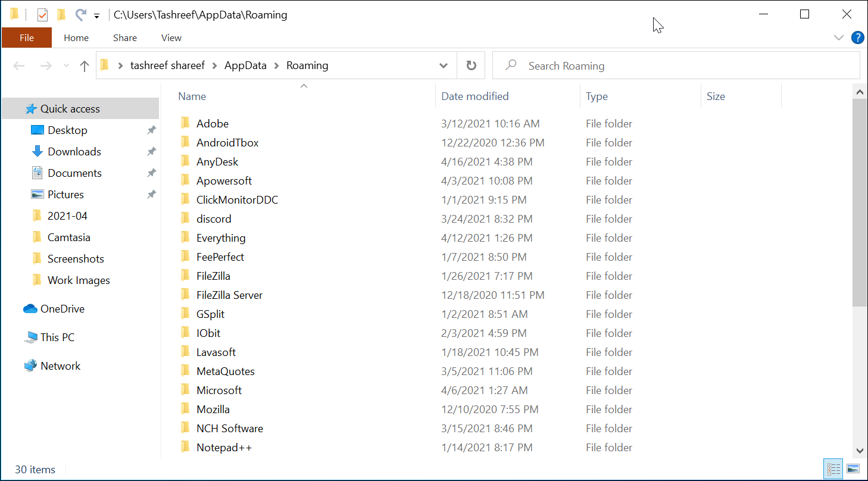
Task: Select the MetaQuotes folder name
Action: tap(226, 371)
